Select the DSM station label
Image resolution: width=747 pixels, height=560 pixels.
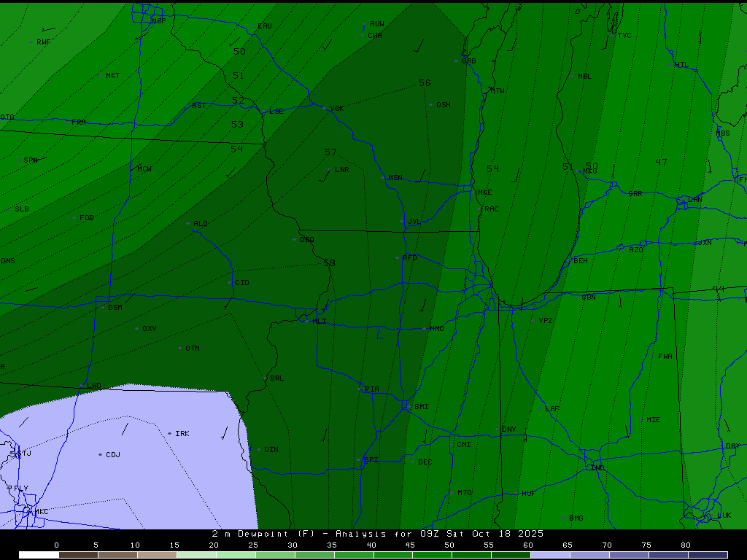(115, 307)
